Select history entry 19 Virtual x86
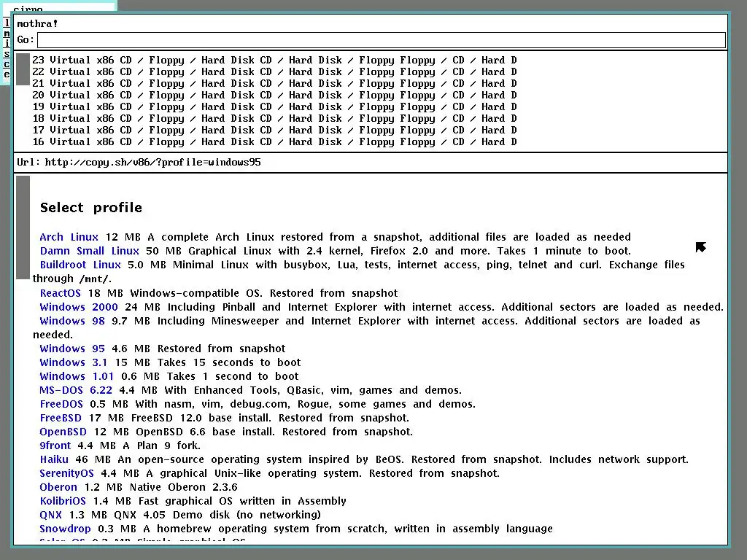This screenshot has width=747, height=560. 274,106
